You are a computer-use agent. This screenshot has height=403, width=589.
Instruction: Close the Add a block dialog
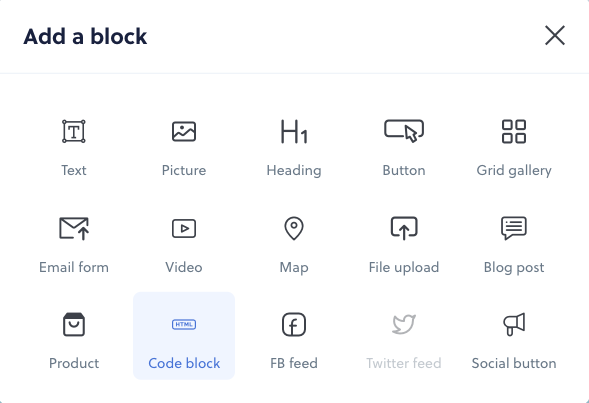tap(555, 35)
